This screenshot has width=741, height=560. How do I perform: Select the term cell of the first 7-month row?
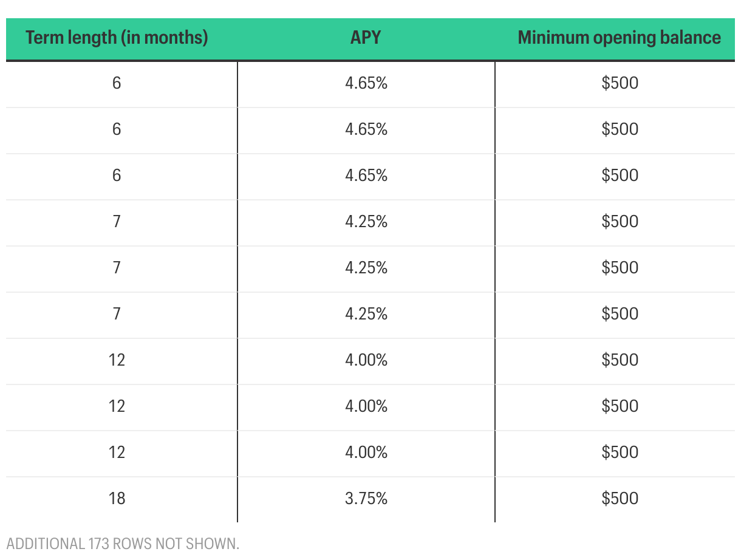point(117,222)
